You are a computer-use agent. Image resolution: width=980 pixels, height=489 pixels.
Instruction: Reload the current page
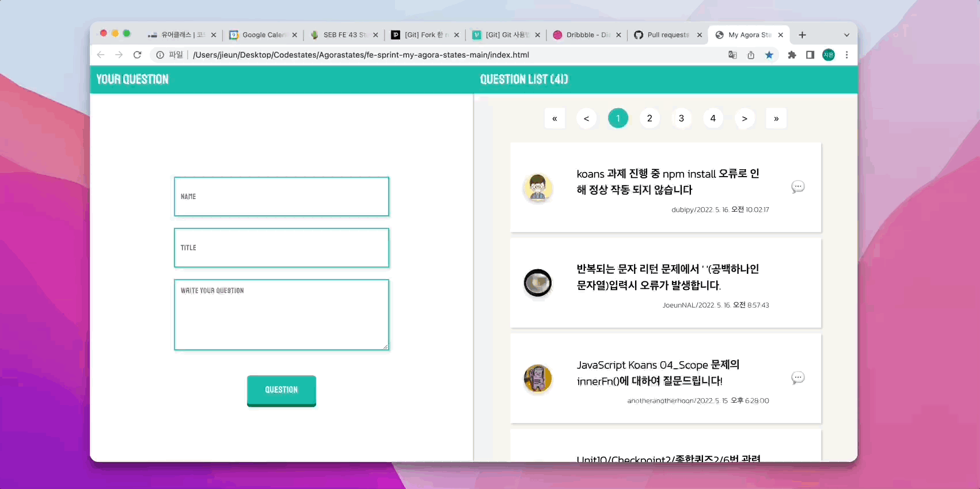tap(137, 55)
